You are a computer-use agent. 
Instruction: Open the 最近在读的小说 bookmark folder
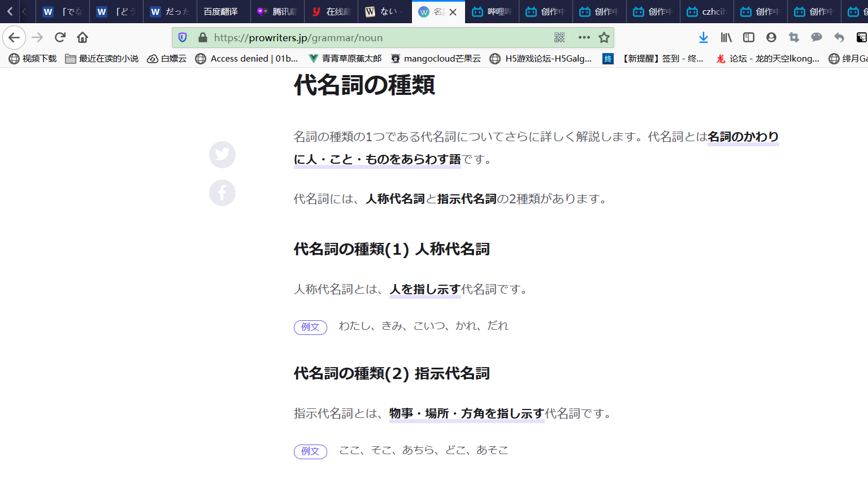(102, 59)
